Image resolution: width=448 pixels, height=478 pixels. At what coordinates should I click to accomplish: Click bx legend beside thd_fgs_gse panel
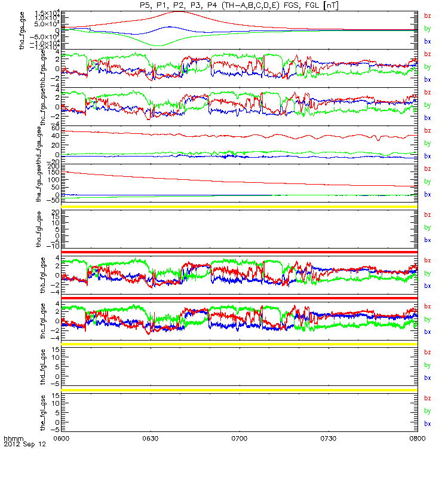coord(428,156)
